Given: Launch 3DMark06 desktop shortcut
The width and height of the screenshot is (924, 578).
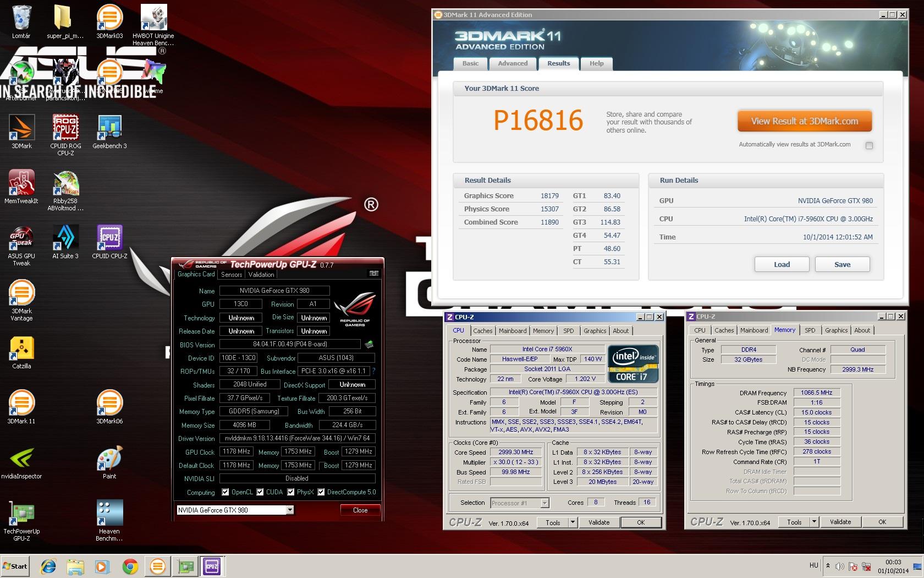Looking at the screenshot, I should 109,407.
